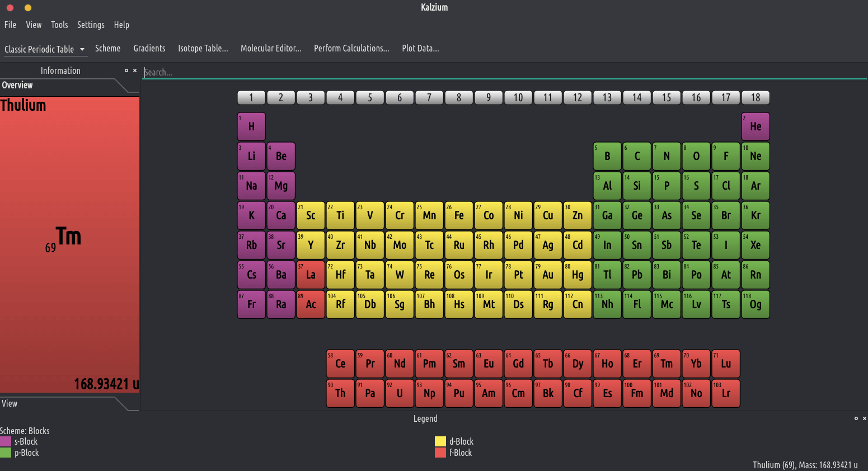This screenshot has height=471, width=868.
Task: Select the Gold (Au) element tile
Action: pos(548,275)
